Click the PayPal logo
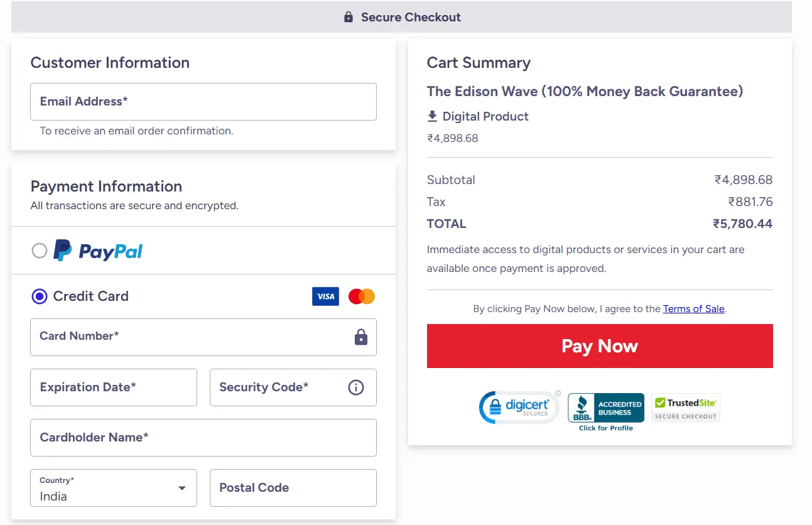The width and height of the screenshot is (812, 525). (97, 250)
